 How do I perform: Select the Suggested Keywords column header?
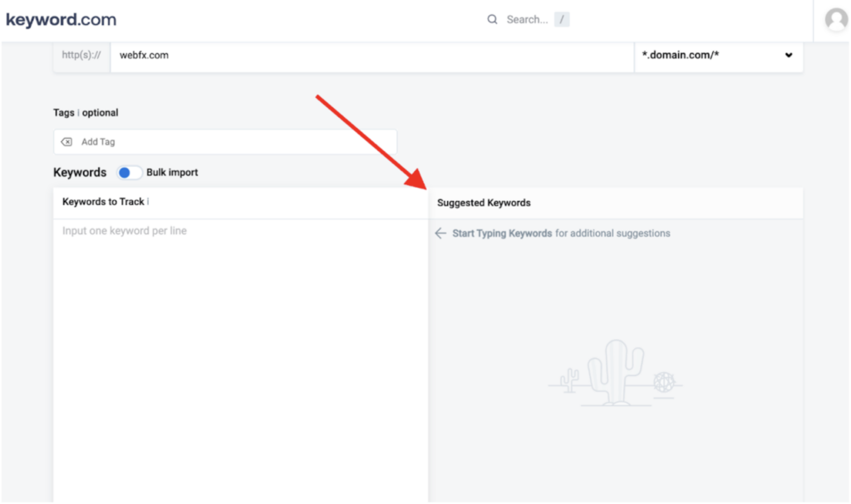click(x=483, y=202)
